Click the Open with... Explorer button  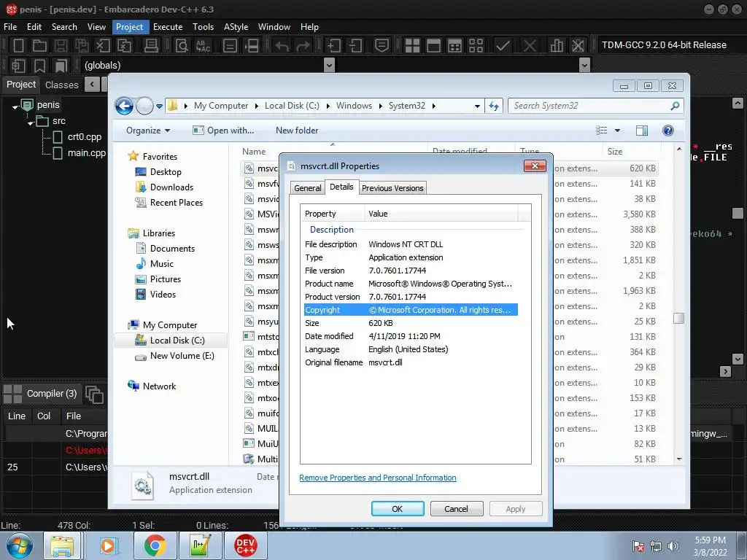223,131
